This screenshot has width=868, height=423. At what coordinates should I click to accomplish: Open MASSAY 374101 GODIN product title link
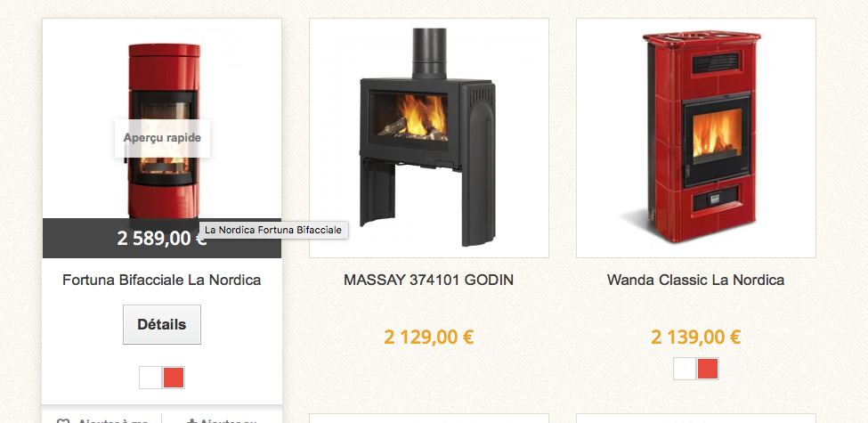[x=428, y=281]
